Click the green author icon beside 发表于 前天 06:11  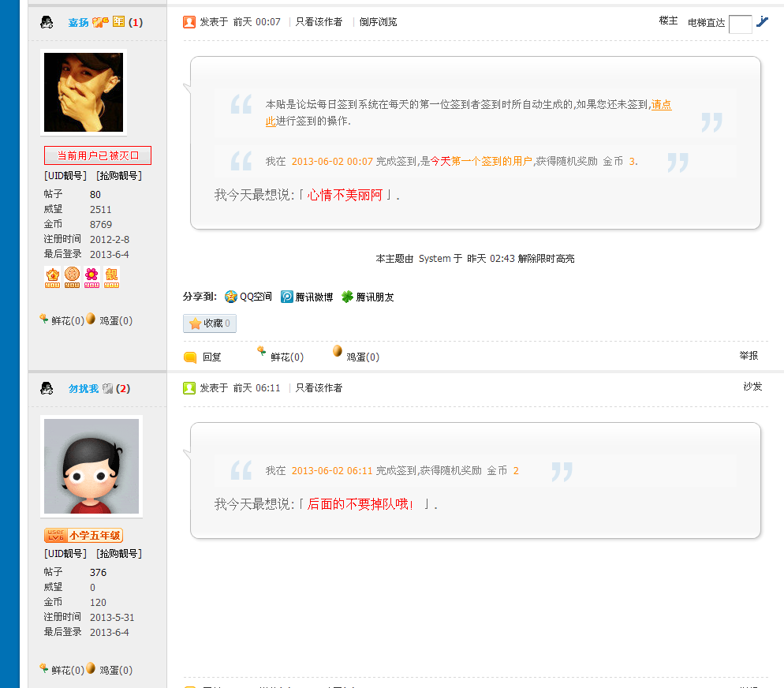[x=189, y=388]
